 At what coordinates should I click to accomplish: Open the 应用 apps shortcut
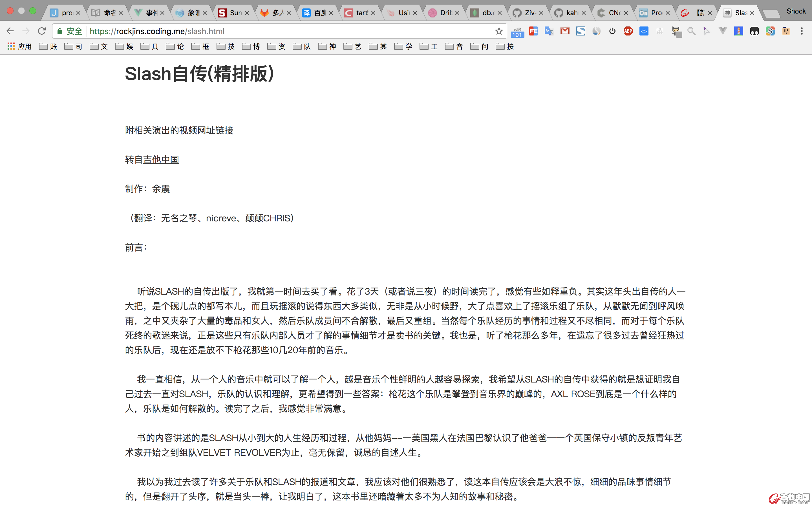19,46
